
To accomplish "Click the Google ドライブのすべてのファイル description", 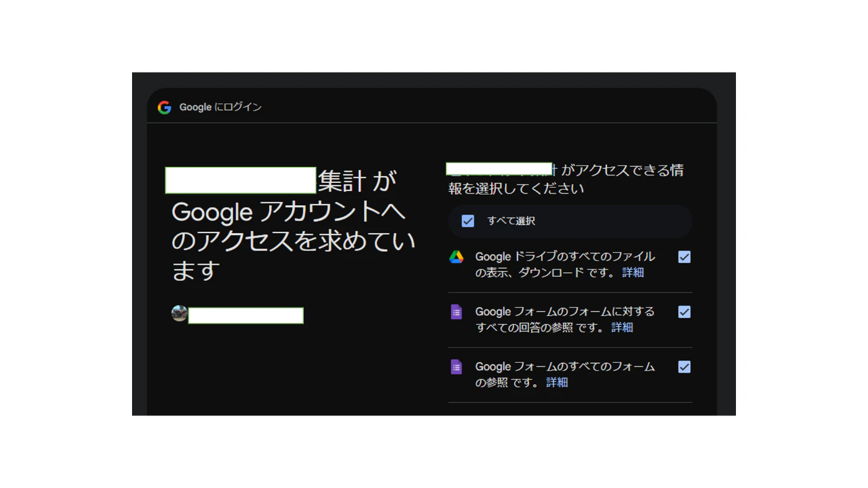I will click(x=565, y=264).
